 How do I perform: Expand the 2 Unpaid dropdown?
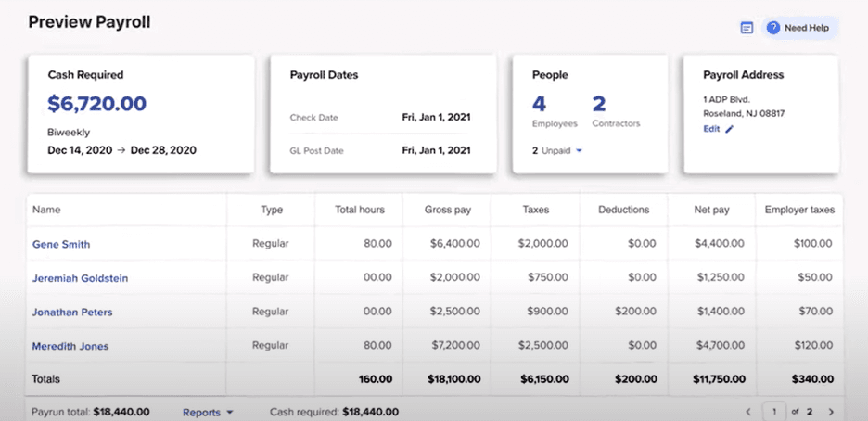tap(557, 150)
